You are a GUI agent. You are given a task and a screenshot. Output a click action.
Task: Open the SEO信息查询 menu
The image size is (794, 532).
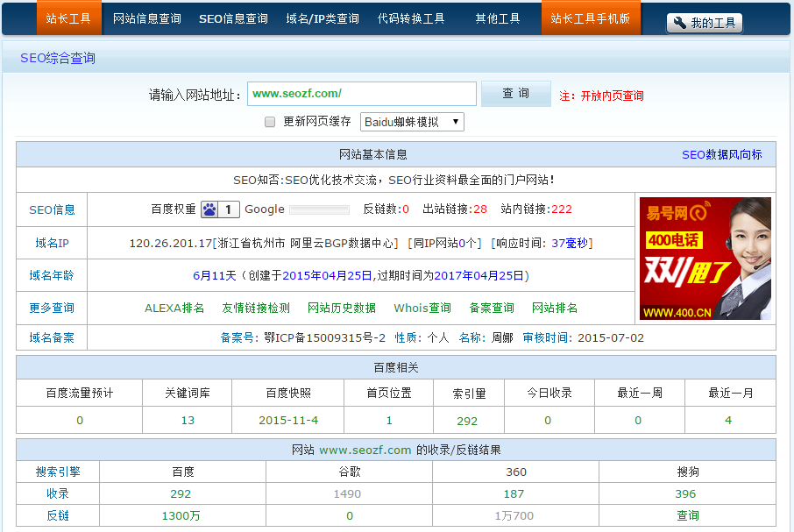tap(233, 18)
